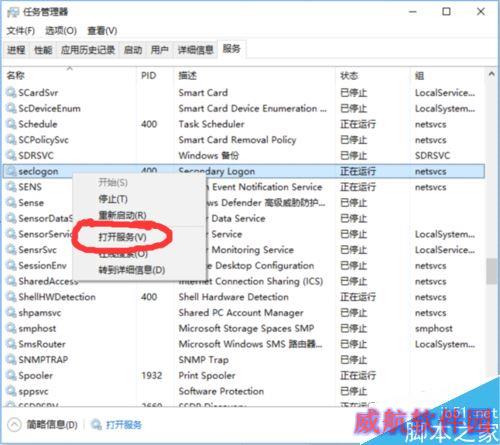Click the icon beside Sense service
Image resolution: width=500 pixels, height=445 pixels.
[12, 202]
